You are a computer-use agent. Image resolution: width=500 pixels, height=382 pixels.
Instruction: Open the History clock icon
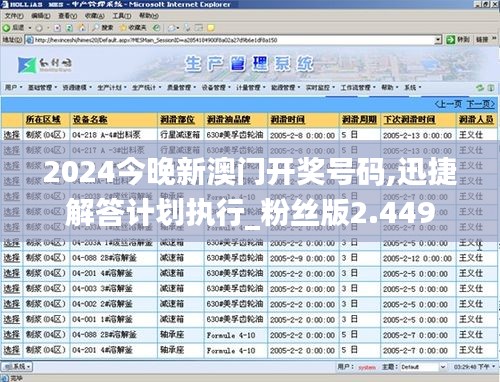tap(156, 28)
